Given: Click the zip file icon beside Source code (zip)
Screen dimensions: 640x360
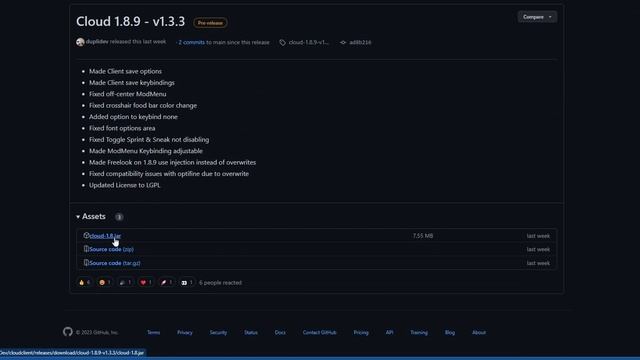Looking at the screenshot, I should [86, 249].
